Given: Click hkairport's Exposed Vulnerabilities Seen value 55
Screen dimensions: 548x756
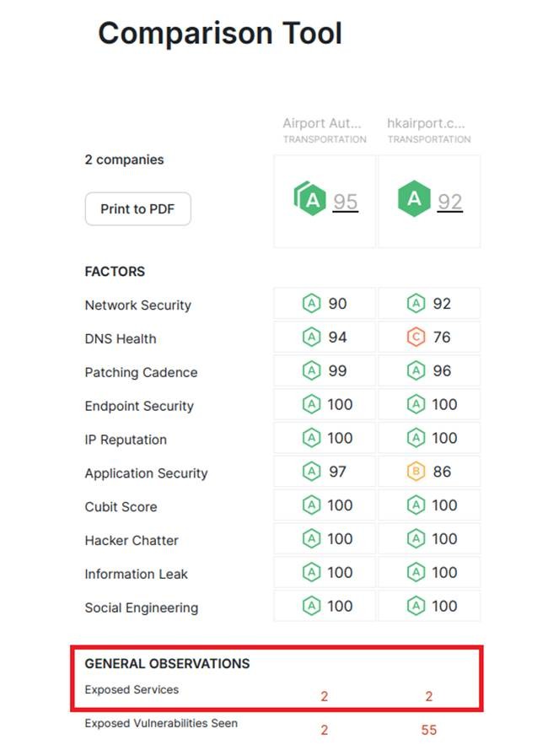Looking at the screenshot, I should pos(428,730).
